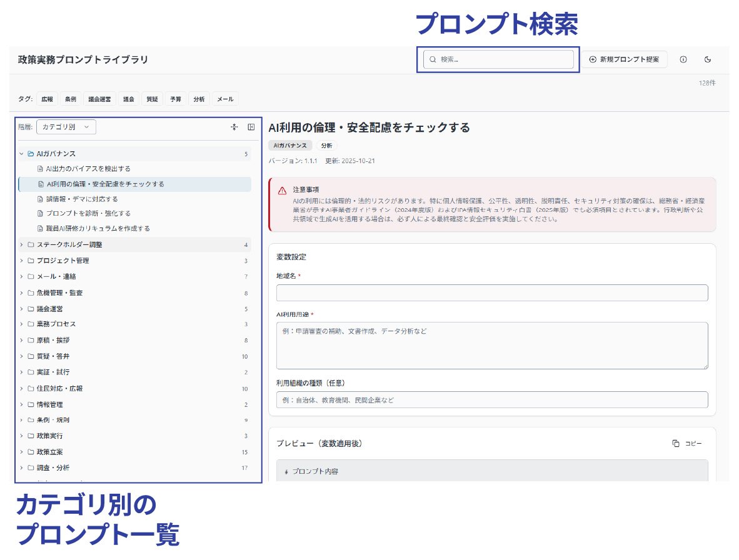The height and width of the screenshot is (560, 739).
Task: Select the 職員AI研修カリキュラムを作成する prompt
Action: [98, 229]
